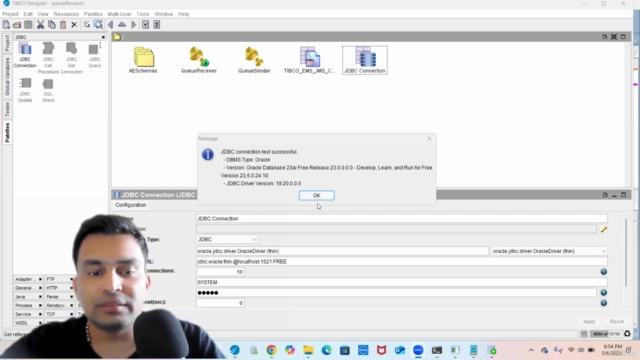Select JDBC Call Procedure palette item

point(48,58)
